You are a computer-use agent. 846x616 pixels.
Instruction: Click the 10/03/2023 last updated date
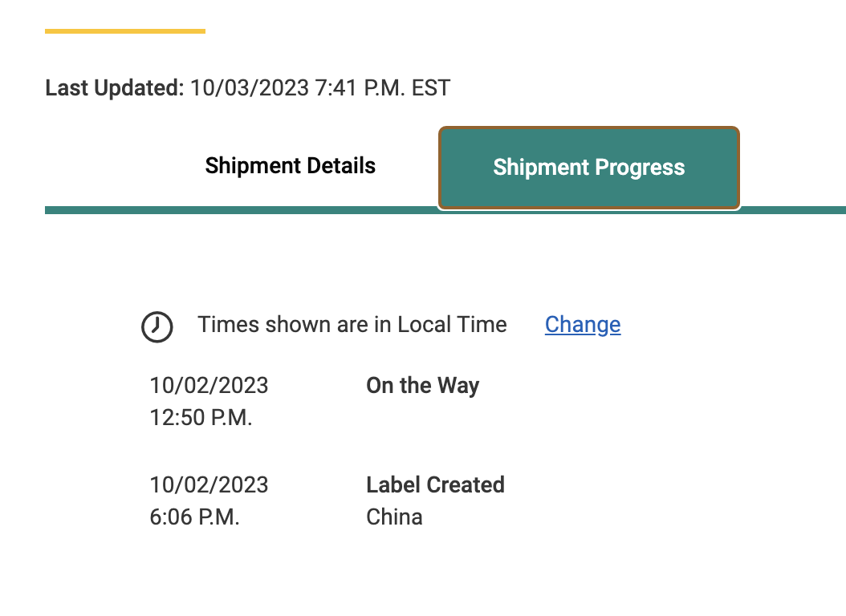pos(249,87)
